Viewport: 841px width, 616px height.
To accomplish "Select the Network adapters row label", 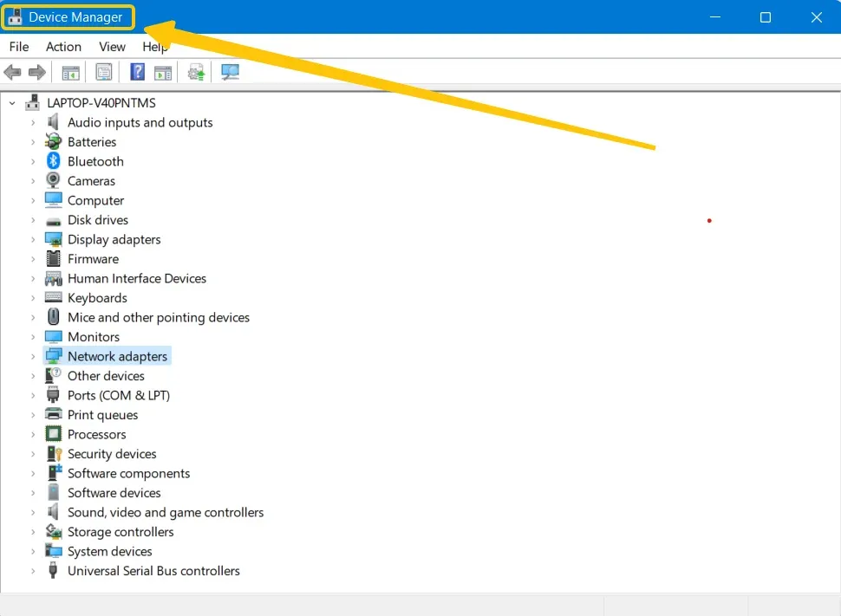I will [x=117, y=356].
